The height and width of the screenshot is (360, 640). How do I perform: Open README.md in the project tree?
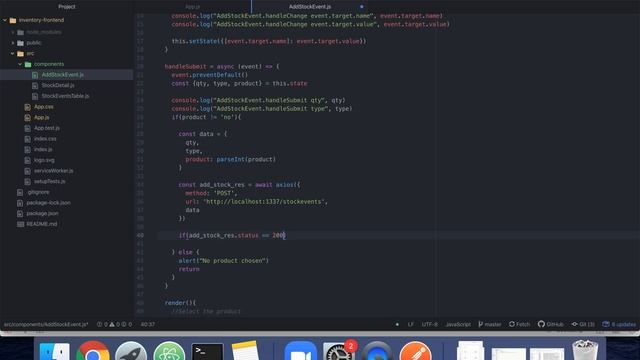click(x=41, y=224)
